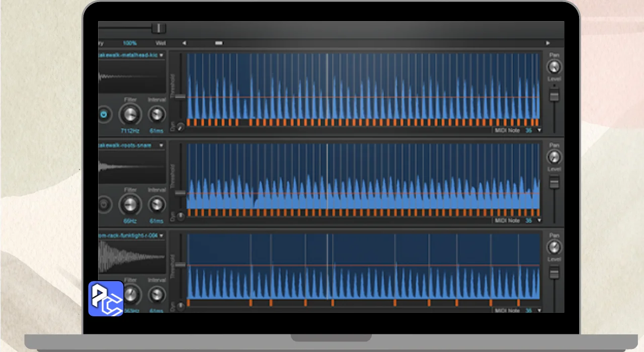
Task: Click the 100% dry/wet mix value
Action: pos(130,43)
